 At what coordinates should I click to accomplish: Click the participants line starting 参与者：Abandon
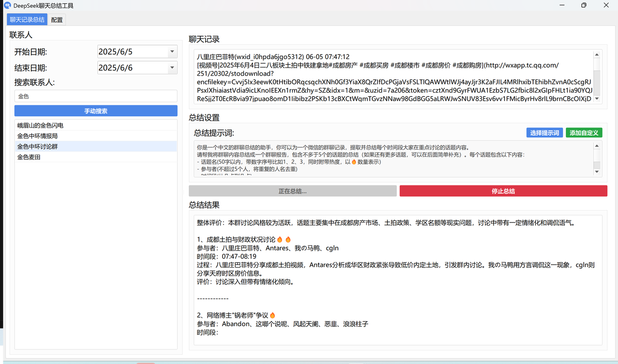click(282, 324)
